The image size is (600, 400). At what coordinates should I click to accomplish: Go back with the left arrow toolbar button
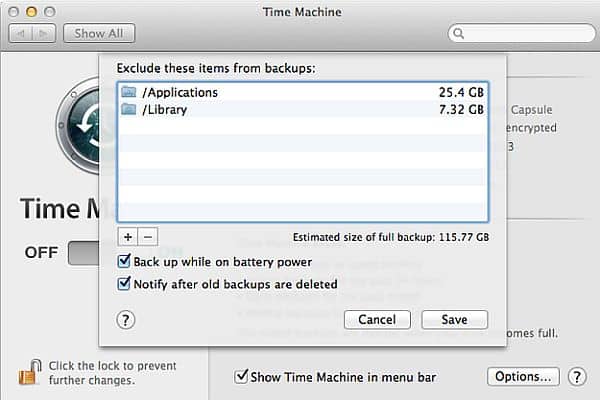[21, 33]
